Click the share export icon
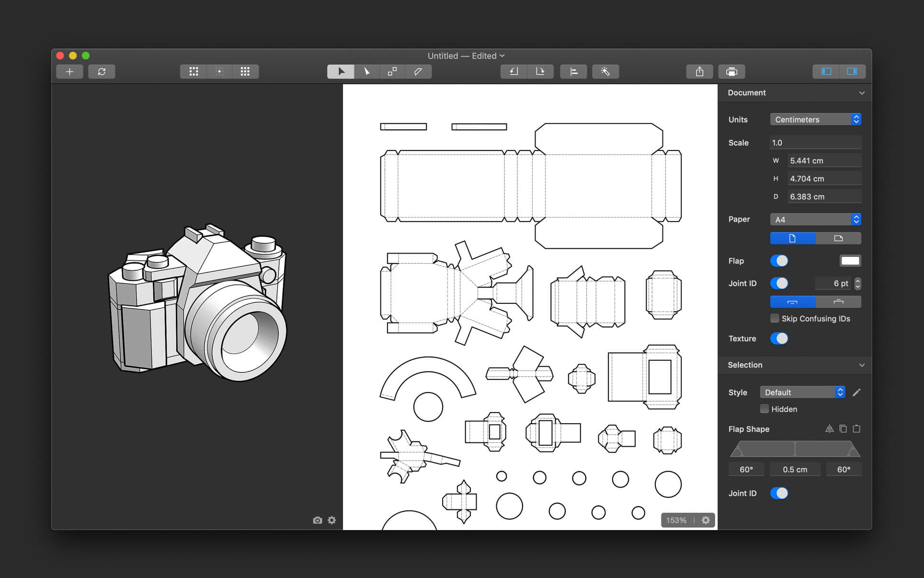 (x=699, y=71)
